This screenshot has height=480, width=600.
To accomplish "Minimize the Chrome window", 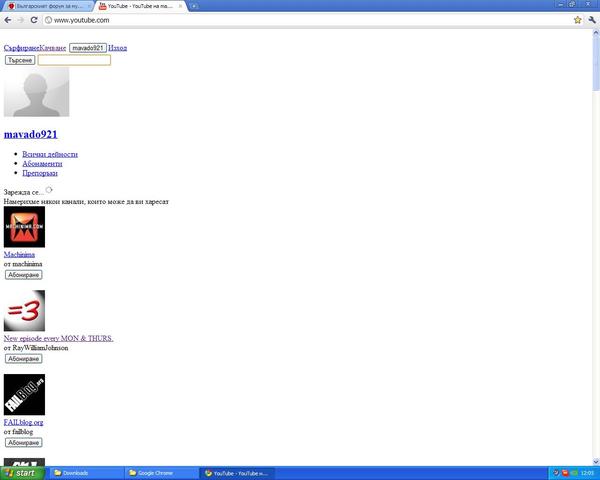I will [561, 4].
